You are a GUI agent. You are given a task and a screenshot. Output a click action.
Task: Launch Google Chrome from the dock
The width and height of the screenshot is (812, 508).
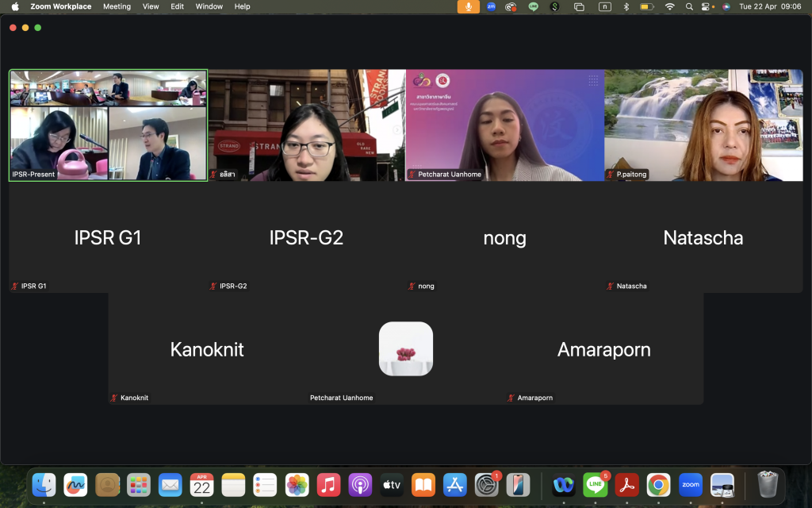pos(658,484)
